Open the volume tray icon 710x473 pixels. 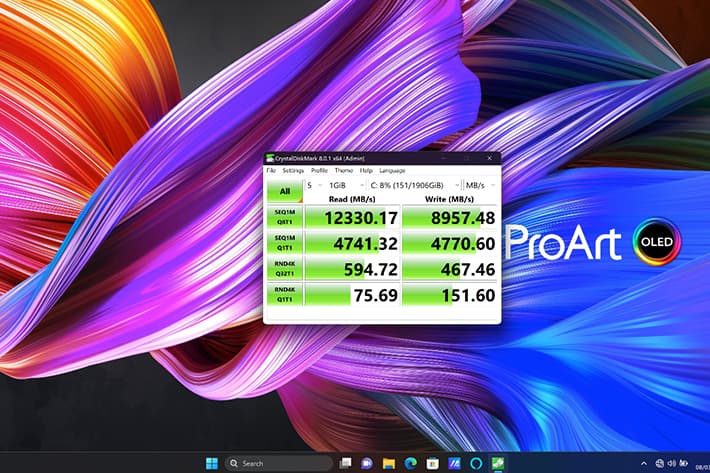[x=672, y=463]
